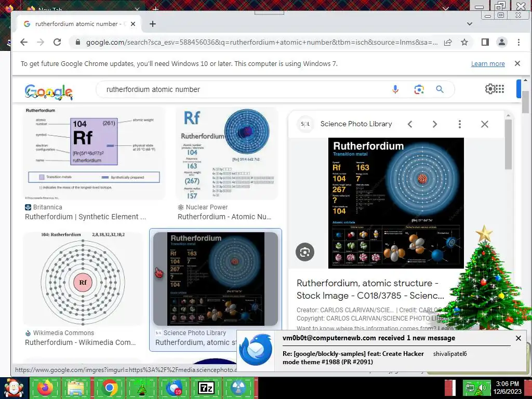Show next image in preview panel
This screenshot has height=399, width=532.
pyautogui.click(x=435, y=124)
